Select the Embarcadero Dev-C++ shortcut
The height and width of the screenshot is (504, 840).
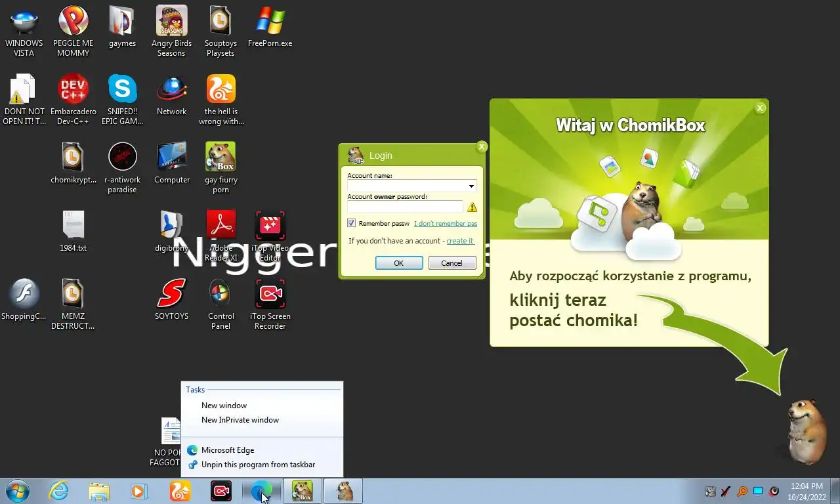pos(73,100)
